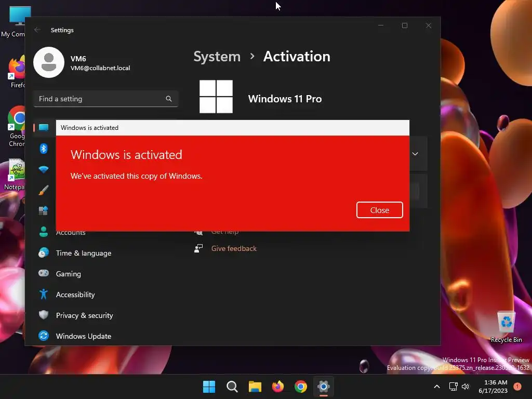Open Apps icon in settings sidebar
This screenshot has width=532, height=399.
point(44,211)
